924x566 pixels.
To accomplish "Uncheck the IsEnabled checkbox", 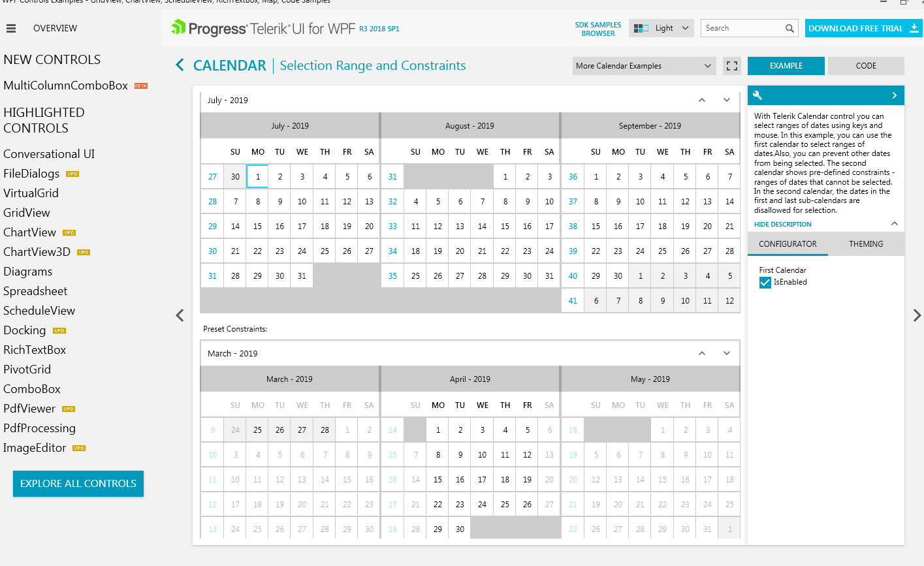I will coord(765,283).
